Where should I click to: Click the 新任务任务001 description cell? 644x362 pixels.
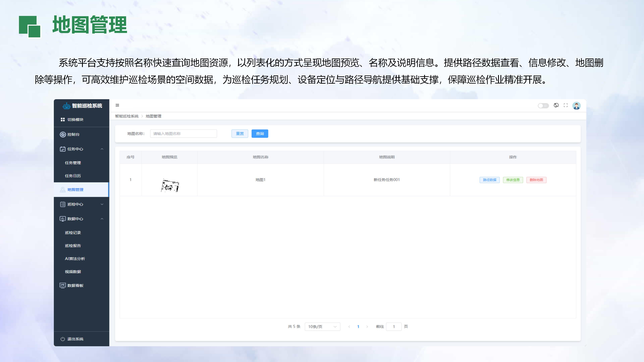(387, 180)
